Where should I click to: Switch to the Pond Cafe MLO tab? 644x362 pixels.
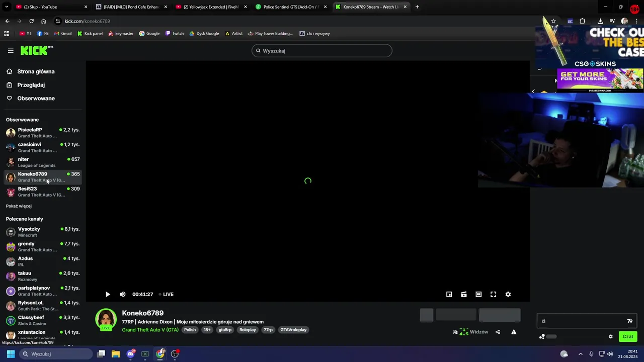tap(132, 7)
